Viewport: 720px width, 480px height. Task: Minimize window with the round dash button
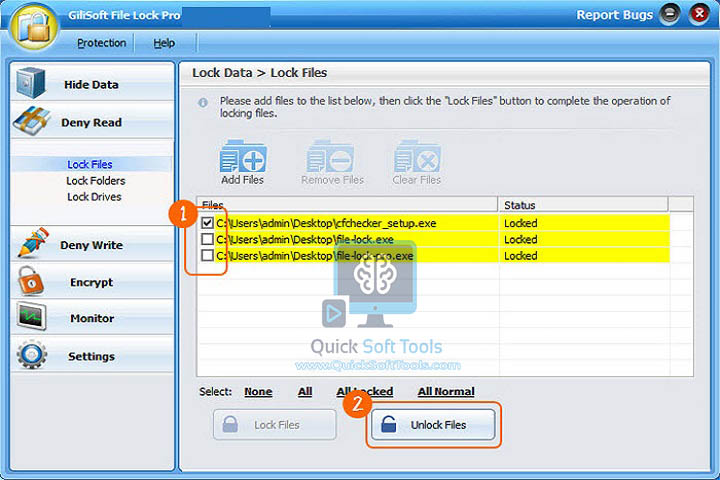pyautogui.click(x=669, y=14)
